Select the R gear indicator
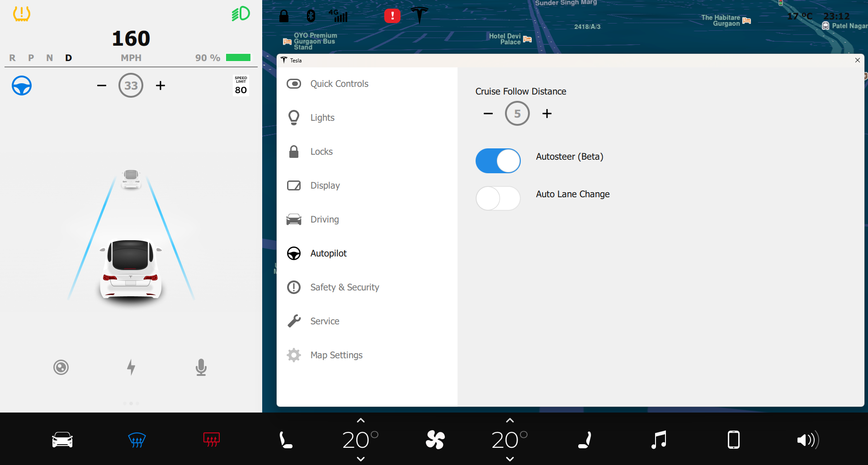 pyautogui.click(x=12, y=58)
